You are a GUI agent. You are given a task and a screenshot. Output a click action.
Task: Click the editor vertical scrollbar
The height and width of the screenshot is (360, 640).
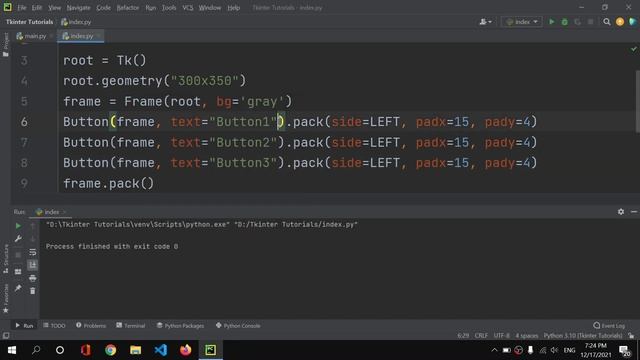point(637,101)
